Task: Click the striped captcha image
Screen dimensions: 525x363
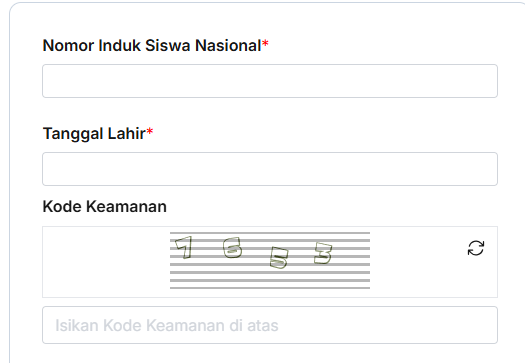Action: tap(270, 260)
